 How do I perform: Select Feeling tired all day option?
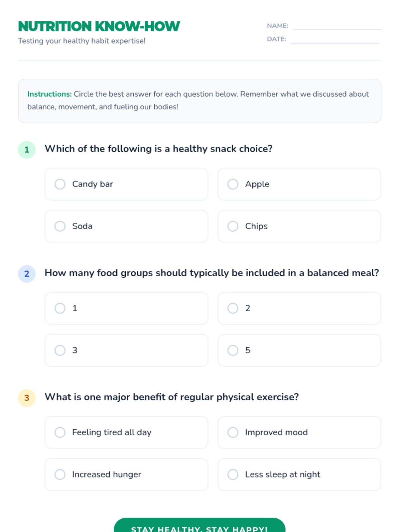coord(60,432)
